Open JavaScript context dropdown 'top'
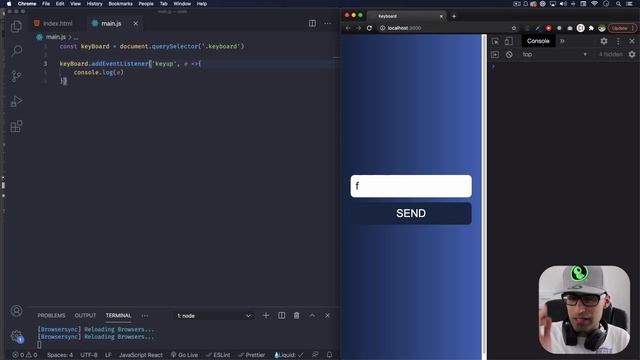Screen dimensions: 640x360 click(555, 54)
